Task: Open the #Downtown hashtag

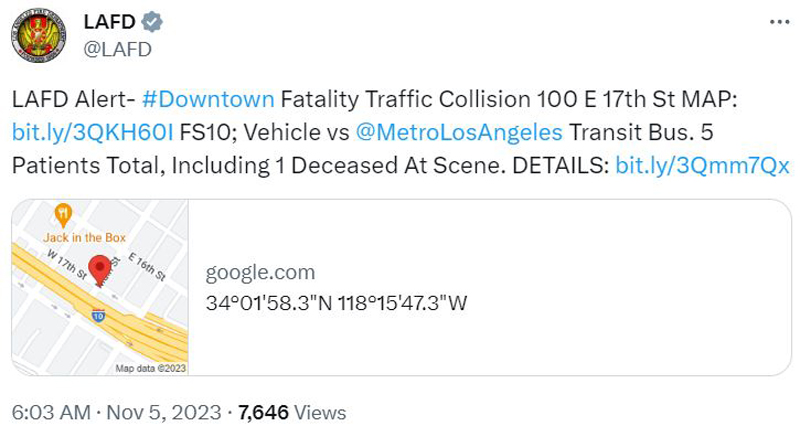Action: coord(208,99)
